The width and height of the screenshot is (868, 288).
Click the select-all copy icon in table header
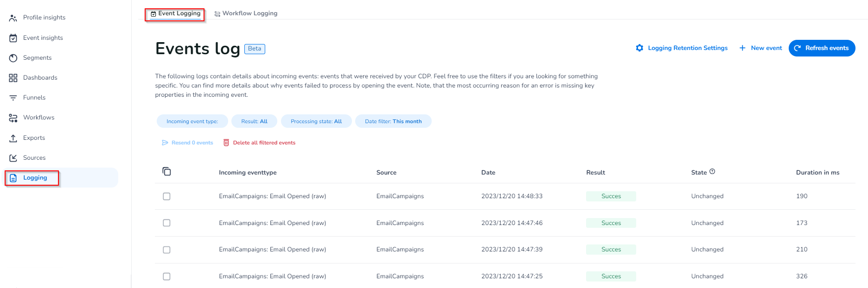[166, 172]
